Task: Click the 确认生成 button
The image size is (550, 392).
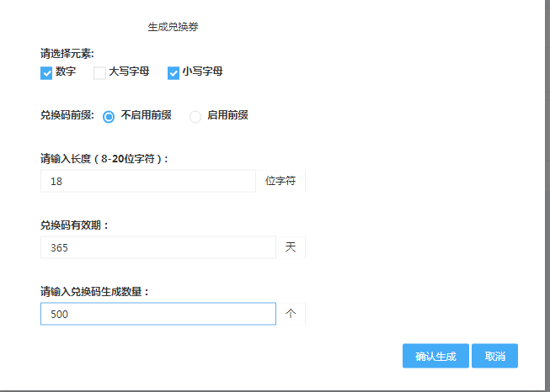Action: click(x=435, y=356)
